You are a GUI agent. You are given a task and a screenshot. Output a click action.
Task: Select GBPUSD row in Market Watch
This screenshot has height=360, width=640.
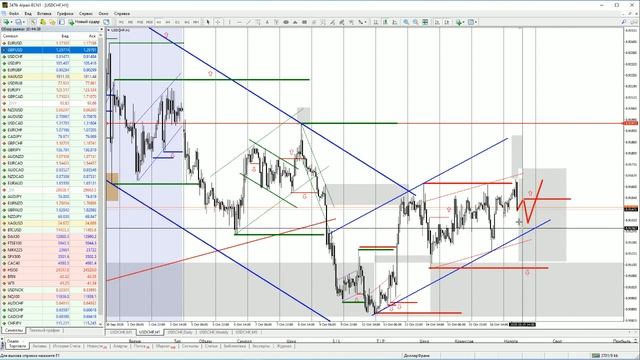49,50
